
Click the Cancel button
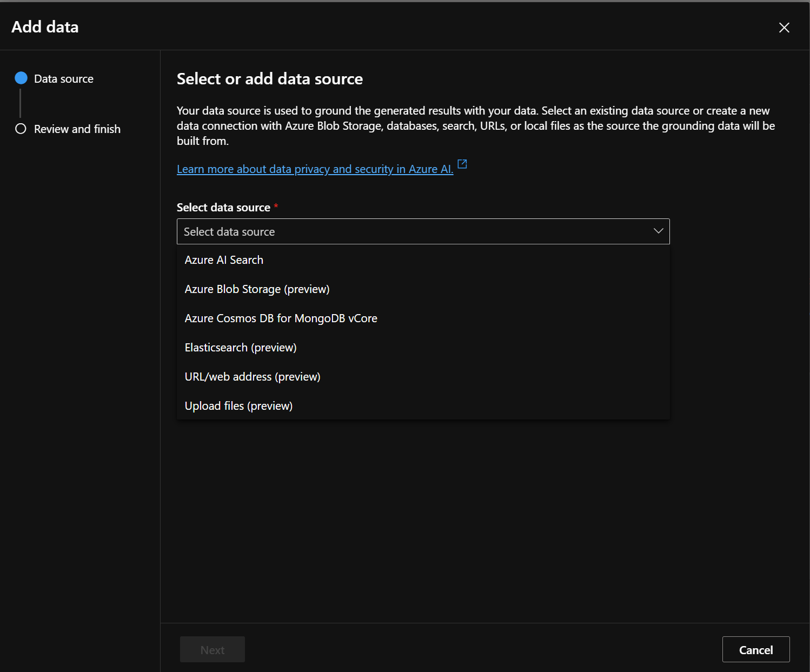[x=756, y=649]
